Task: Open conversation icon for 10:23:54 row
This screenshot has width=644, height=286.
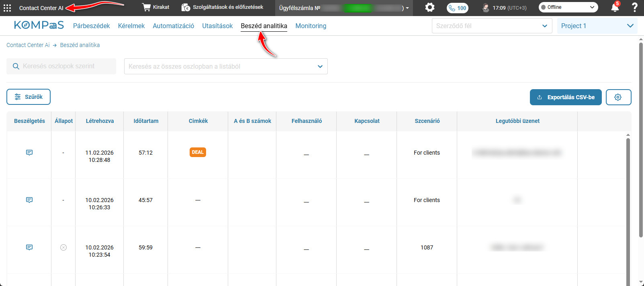Action: (29, 247)
